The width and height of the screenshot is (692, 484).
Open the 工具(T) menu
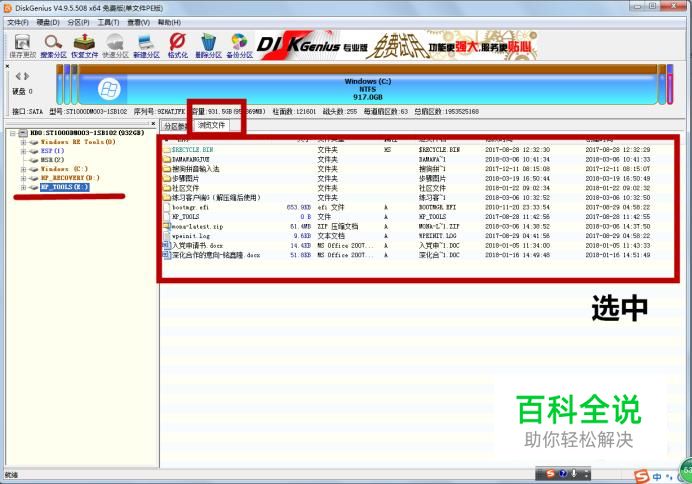coord(108,22)
